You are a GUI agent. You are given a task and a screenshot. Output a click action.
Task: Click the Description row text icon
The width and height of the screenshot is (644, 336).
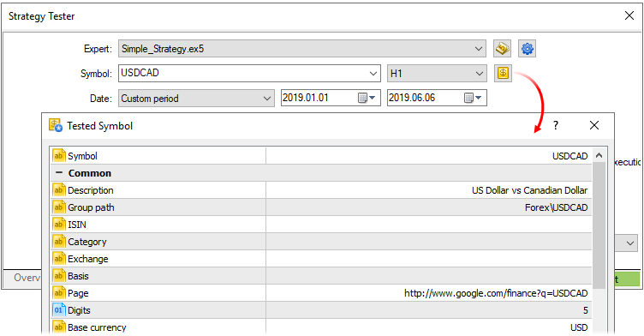59,190
